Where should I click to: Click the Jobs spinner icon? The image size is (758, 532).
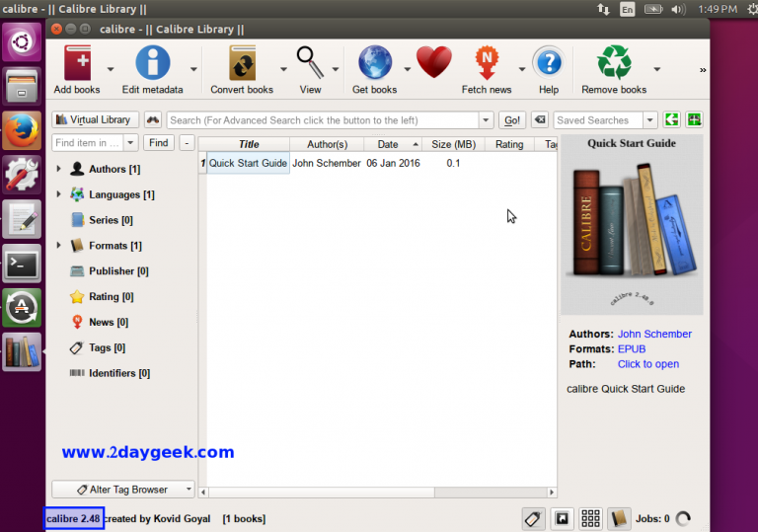tap(683, 519)
